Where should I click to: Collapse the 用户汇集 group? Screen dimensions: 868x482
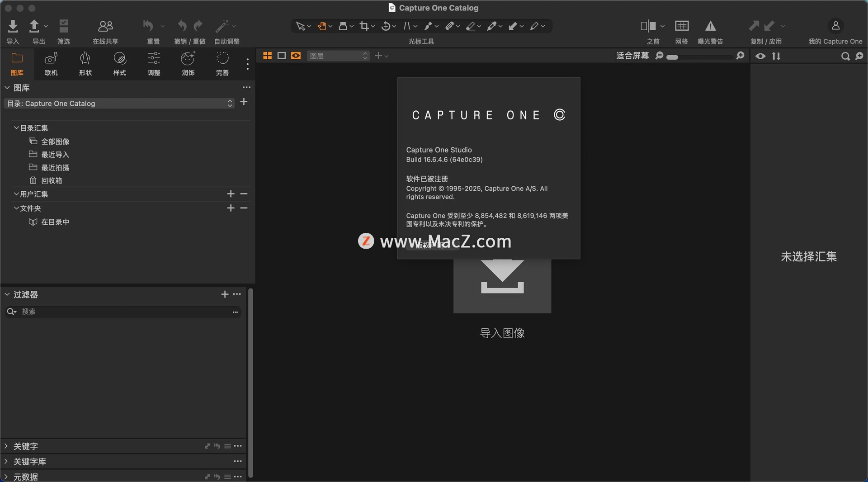(16, 194)
